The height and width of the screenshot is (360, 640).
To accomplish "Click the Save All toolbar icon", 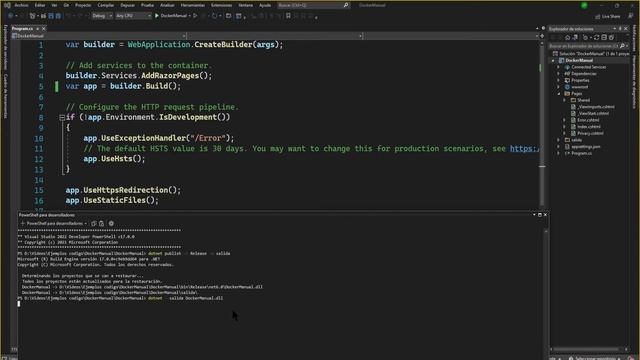I will point(58,16).
